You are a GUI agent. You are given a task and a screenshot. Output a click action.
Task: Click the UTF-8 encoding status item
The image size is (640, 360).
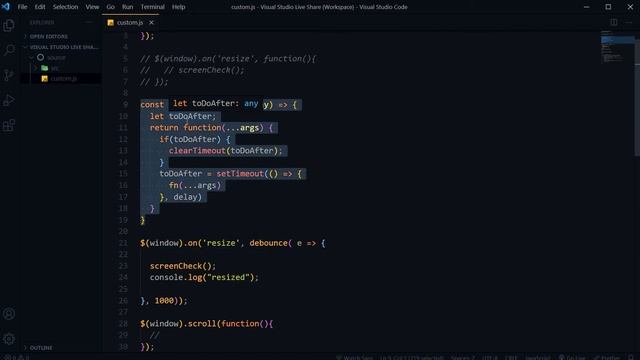tap(490, 358)
